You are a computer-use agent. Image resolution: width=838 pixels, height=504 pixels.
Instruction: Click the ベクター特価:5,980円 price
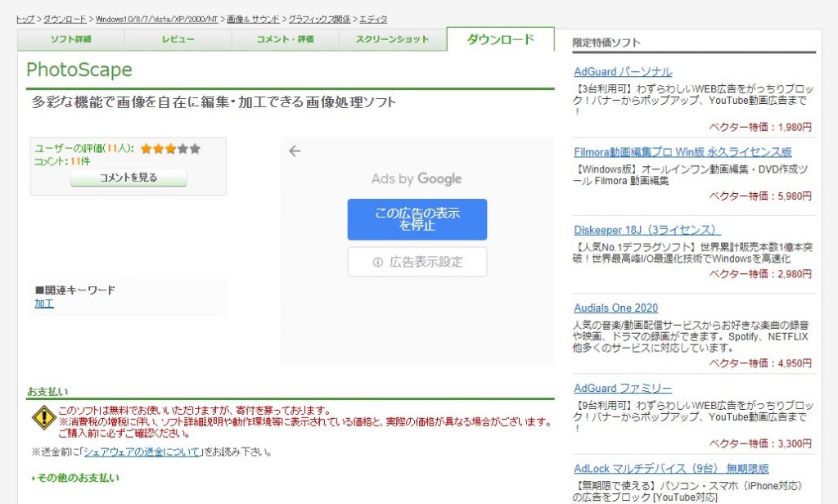pos(760,196)
